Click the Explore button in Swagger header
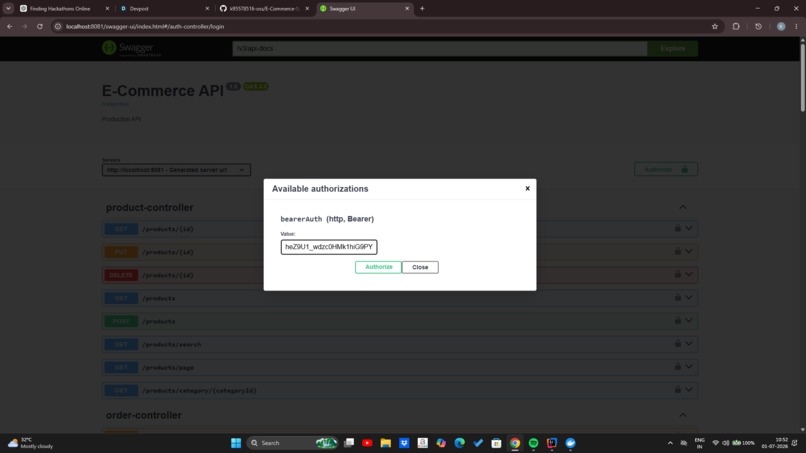 click(672, 48)
